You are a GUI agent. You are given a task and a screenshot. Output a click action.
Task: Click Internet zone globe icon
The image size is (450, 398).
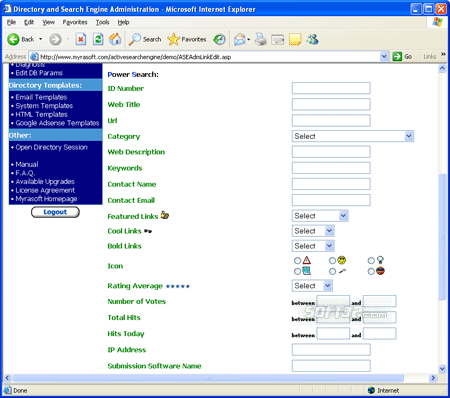pos(371,390)
